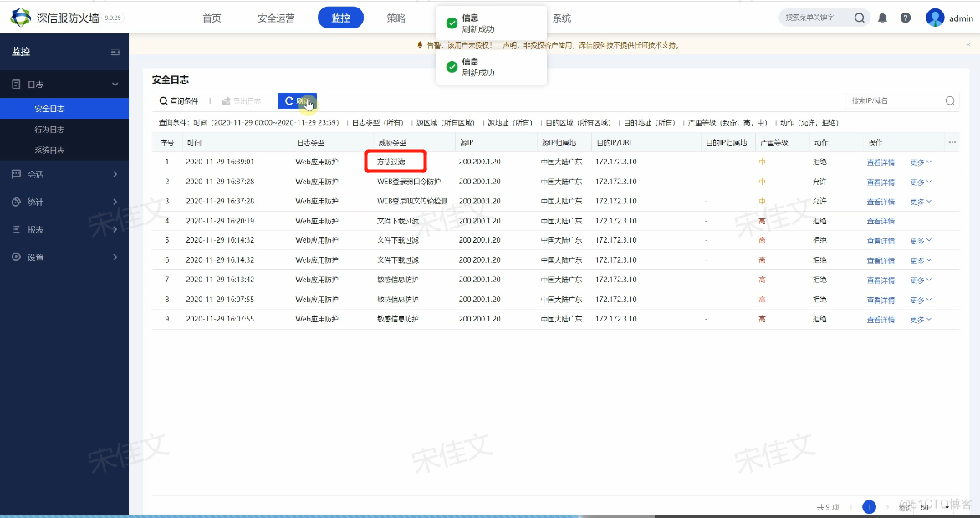Collapse the sidebar using the panel toggle icon

(115, 51)
